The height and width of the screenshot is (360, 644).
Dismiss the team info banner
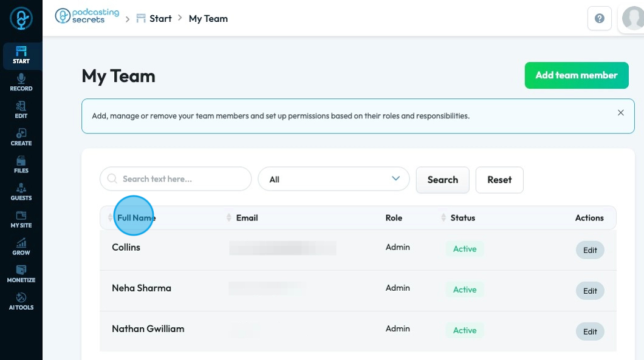click(620, 113)
